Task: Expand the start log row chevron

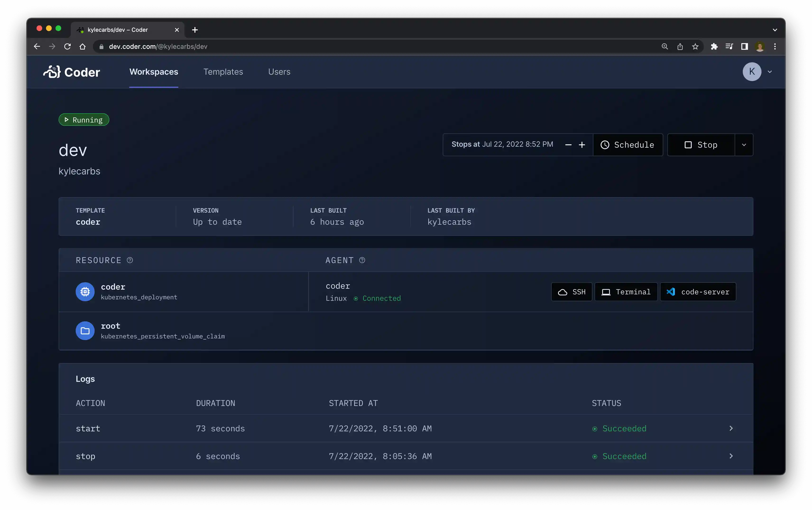Action: pos(731,428)
